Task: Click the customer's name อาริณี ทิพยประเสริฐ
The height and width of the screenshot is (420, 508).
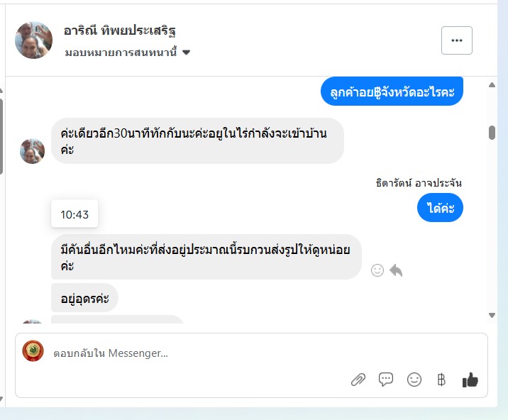Action: click(x=119, y=31)
